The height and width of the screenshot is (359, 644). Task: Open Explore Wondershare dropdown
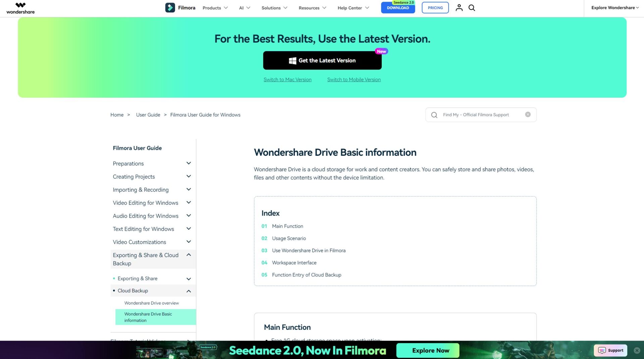coord(614,8)
